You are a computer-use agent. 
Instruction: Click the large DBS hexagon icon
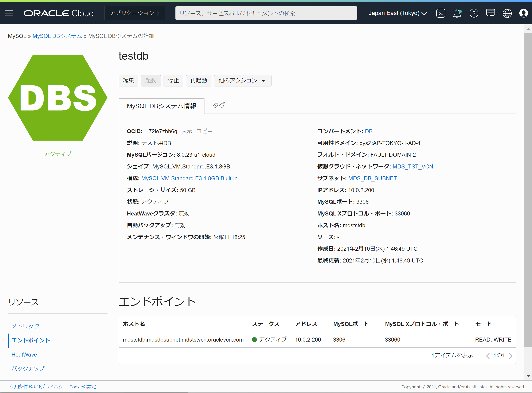(x=58, y=98)
